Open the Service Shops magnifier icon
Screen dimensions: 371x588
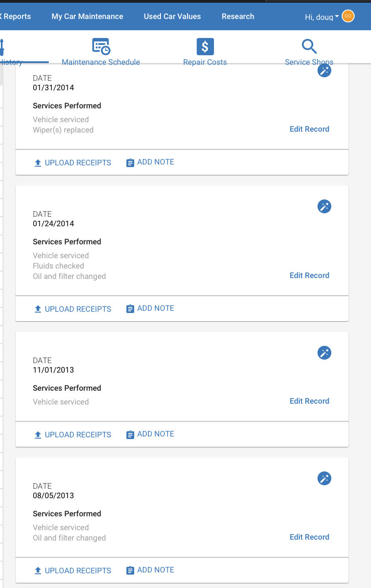tap(309, 47)
